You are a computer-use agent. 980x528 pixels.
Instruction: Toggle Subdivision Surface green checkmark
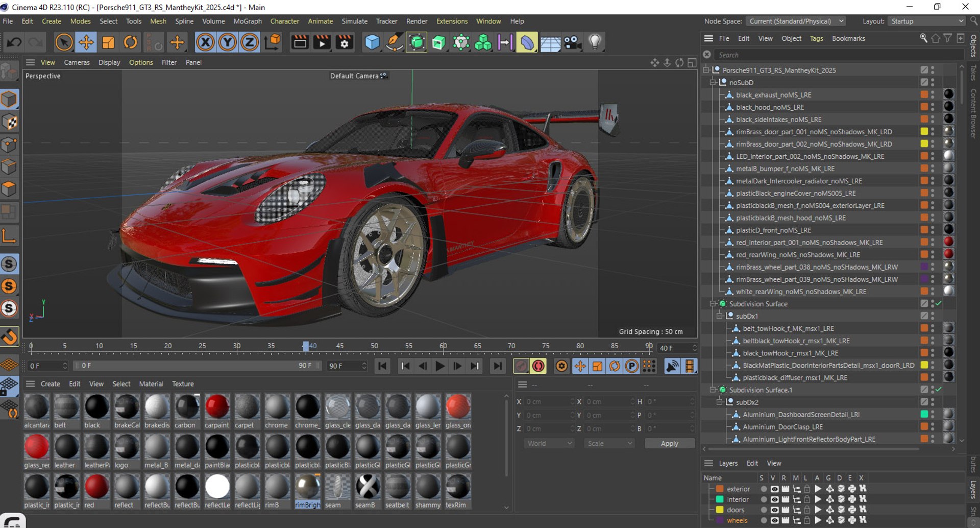pyautogui.click(x=938, y=304)
